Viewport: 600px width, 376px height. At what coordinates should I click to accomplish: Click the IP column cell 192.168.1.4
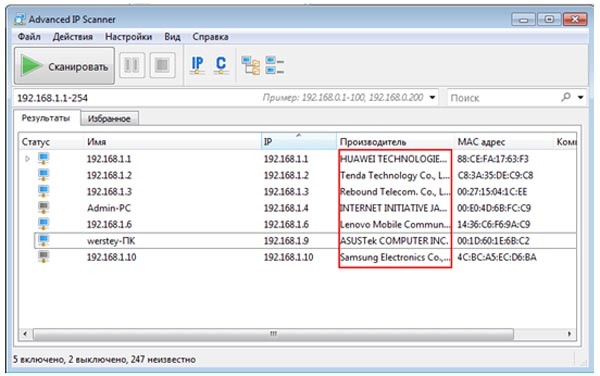coord(286,208)
